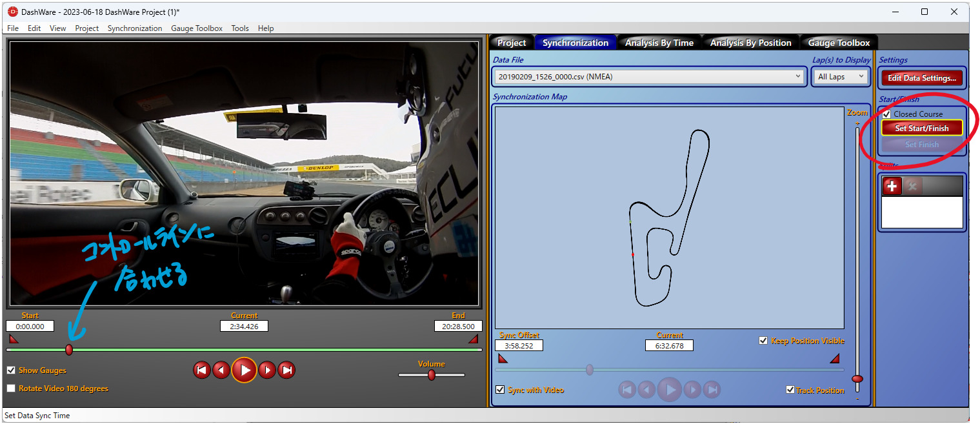Click the DashWare logo icon in title bar
Screen dimensions: 980x424
tap(12, 12)
